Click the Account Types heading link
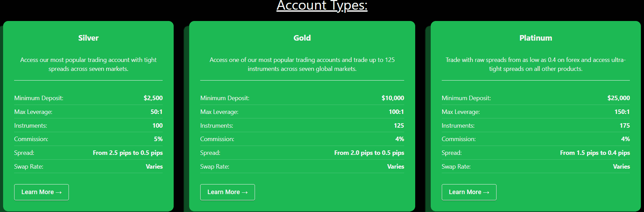 tap(322, 6)
